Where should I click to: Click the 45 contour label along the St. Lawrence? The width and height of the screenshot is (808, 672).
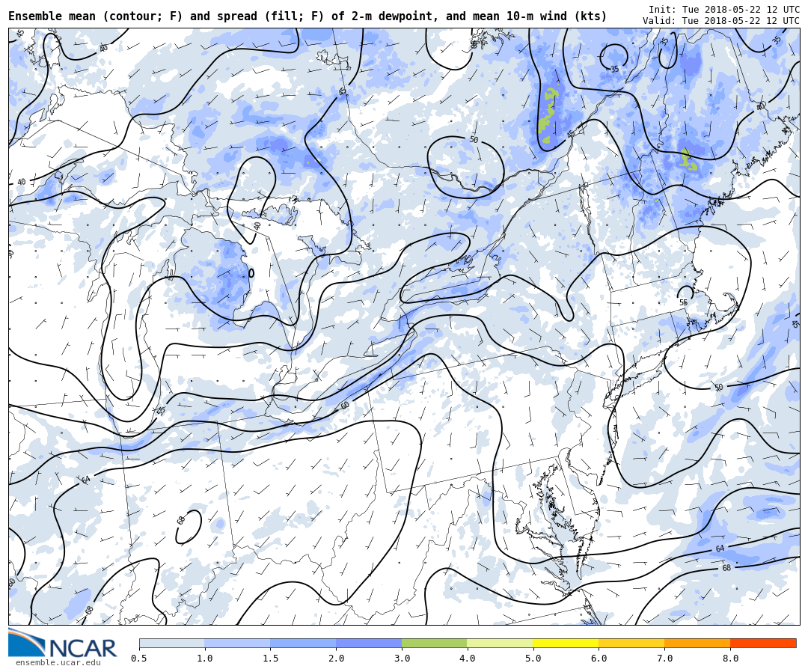pos(570,135)
